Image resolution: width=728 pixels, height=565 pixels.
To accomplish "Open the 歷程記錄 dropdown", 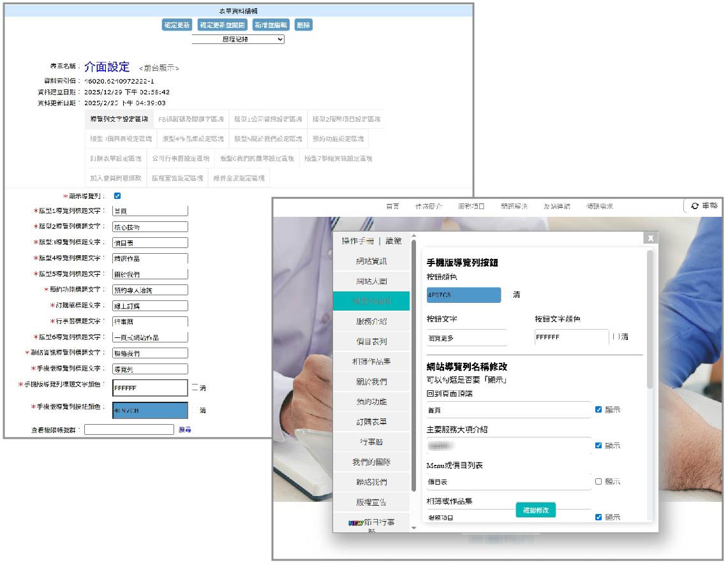I will coord(238,40).
